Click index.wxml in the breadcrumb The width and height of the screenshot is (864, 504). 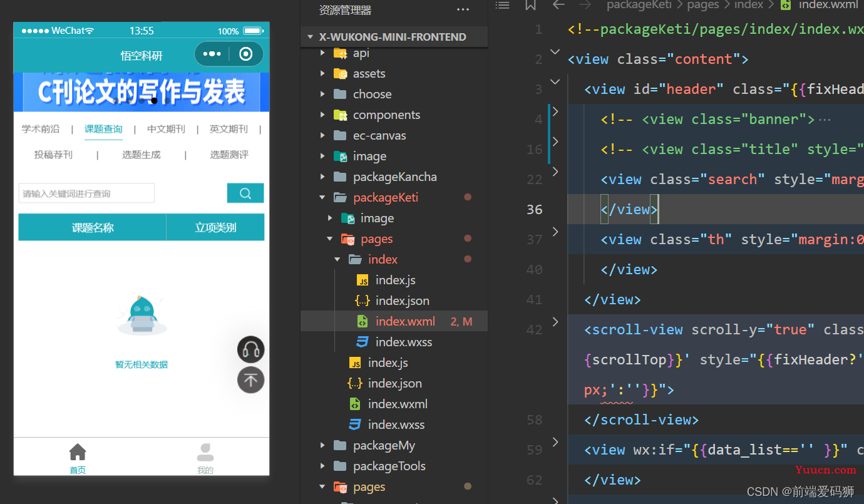(828, 5)
